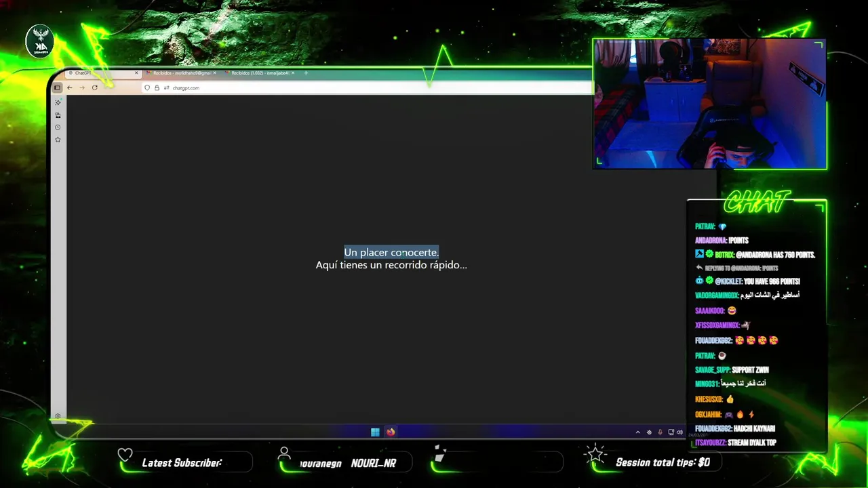Screen dimensions: 868x488
Task: Open the Bookmarks star in the sidebar
Action: (58, 140)
